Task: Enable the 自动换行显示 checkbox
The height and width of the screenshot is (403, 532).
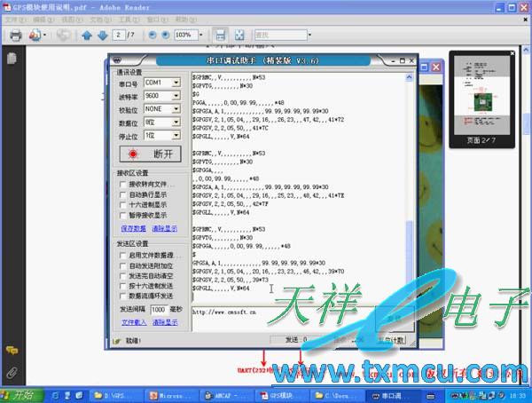Action: 123,194
